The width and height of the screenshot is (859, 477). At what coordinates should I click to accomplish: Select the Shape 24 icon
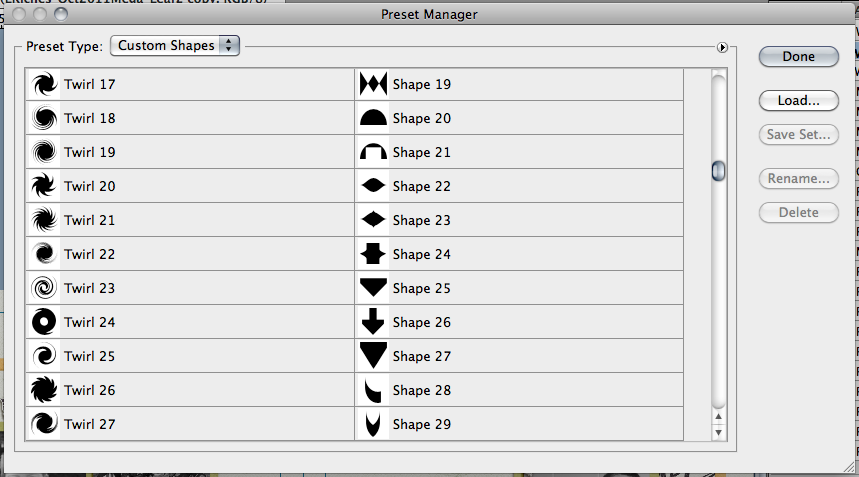point(373,254)
